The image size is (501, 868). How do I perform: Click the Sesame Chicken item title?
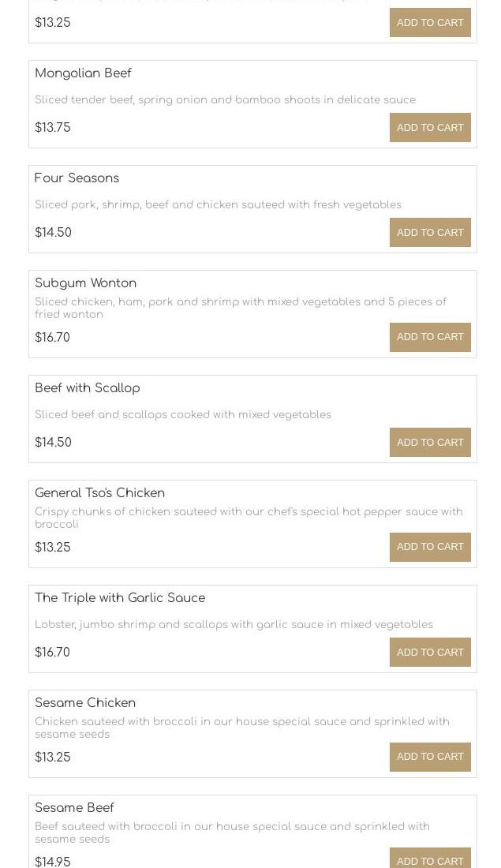85,703
